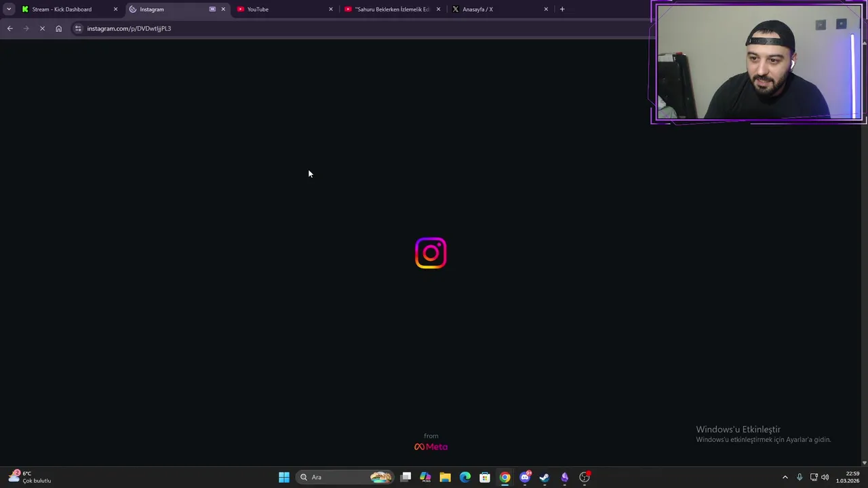Open the clock showing 22:59
Screen dimensions: 868x488
pos(848,477)
